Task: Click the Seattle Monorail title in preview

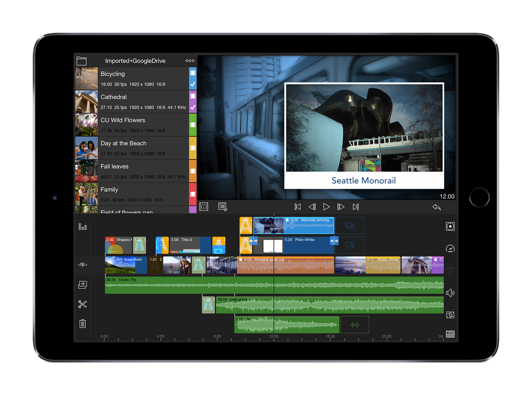Action: point(364,180)
